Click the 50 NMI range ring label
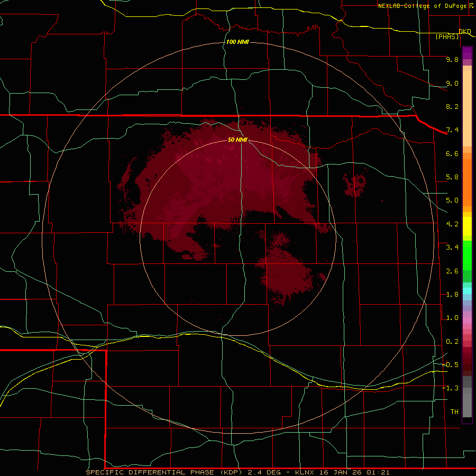The image size is (476, 476). pos(237,140)
